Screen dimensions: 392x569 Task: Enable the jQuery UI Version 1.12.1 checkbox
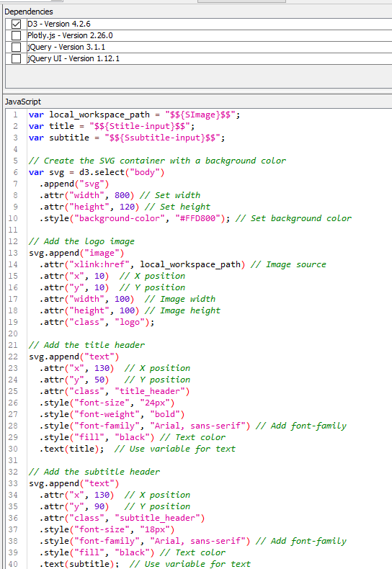click(x=17, y=59)
